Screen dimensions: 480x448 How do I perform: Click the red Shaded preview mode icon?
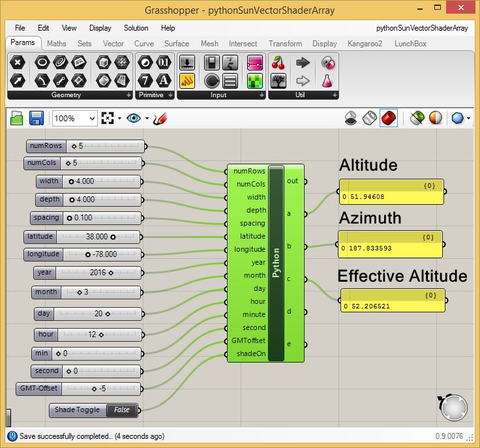pos(389,118)
